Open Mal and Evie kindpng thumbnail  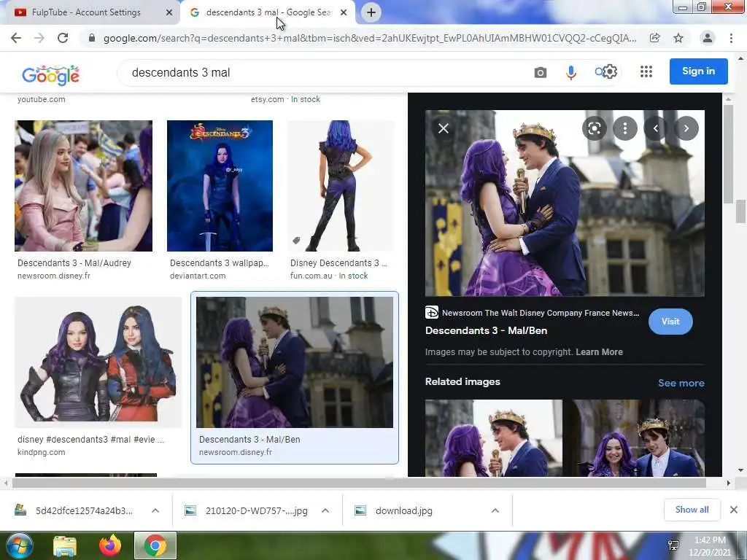point(98,362)
